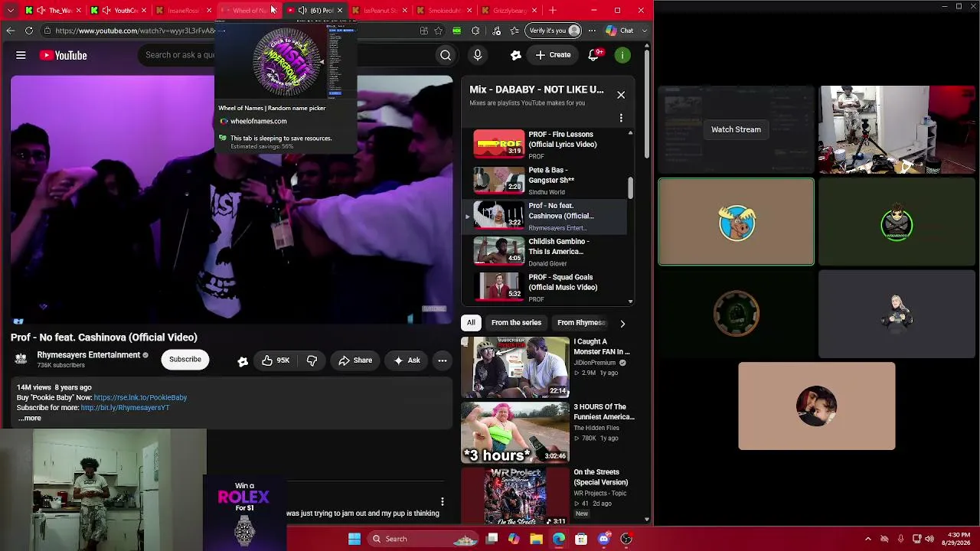Start voice search with the microphone icon
Screen dimensions: 980x551
tap(478, 55)
